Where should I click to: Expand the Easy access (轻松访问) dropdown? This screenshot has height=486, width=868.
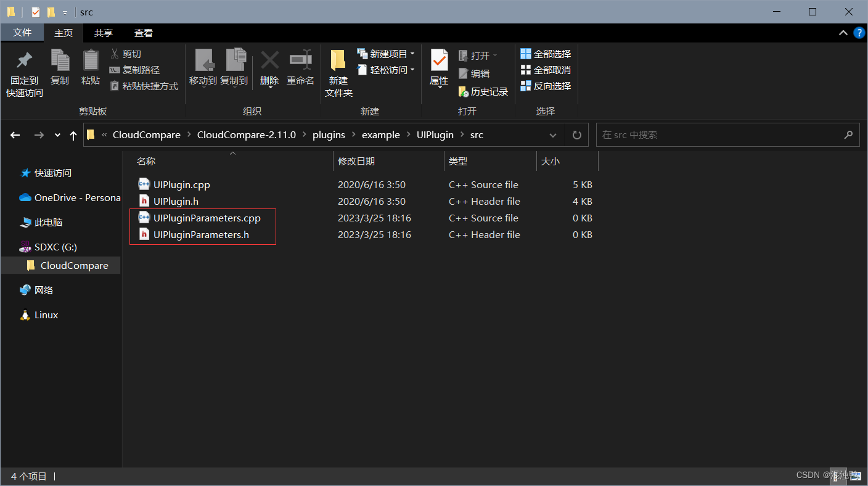pos(412,70)
